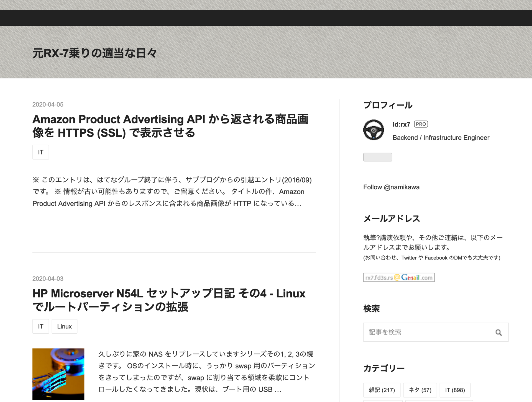Screen dimensions: 532x402
Task: Select the 雑記 (217) category
Action: click(x=382, y=390)
